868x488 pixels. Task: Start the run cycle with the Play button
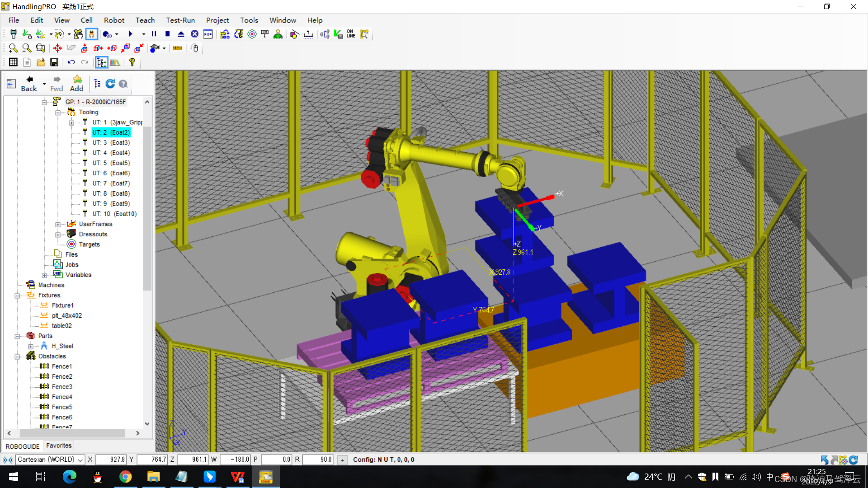130,34
